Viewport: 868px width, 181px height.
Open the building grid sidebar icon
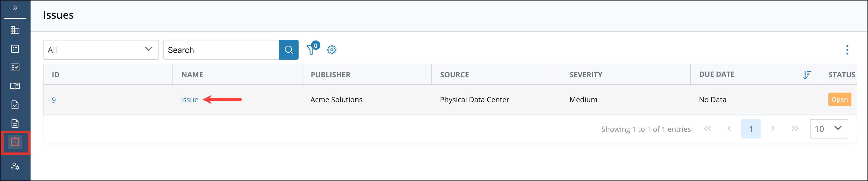coord(15,30)
